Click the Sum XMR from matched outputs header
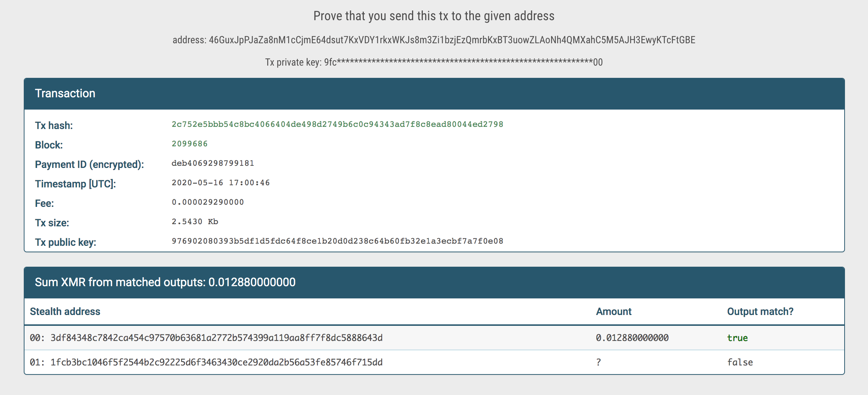This screenshot has height=395, width=868. pyautogui.click(x=165, y=282)
